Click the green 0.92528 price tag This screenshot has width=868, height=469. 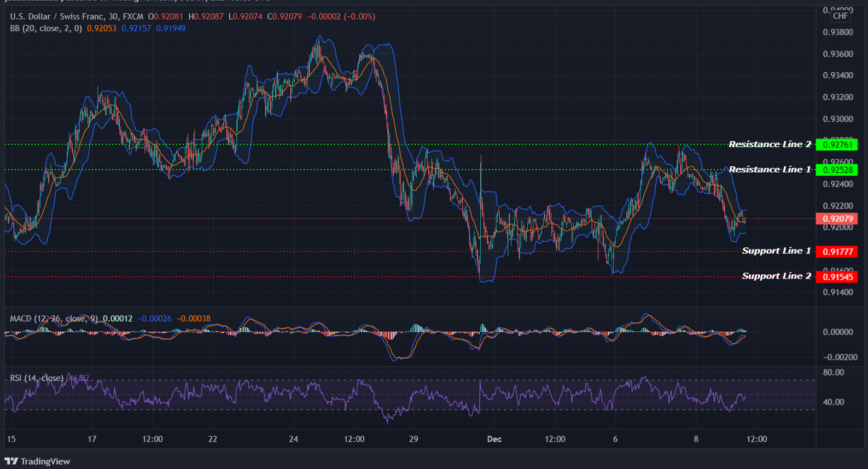pyautogui.click(x=837, y=170)
